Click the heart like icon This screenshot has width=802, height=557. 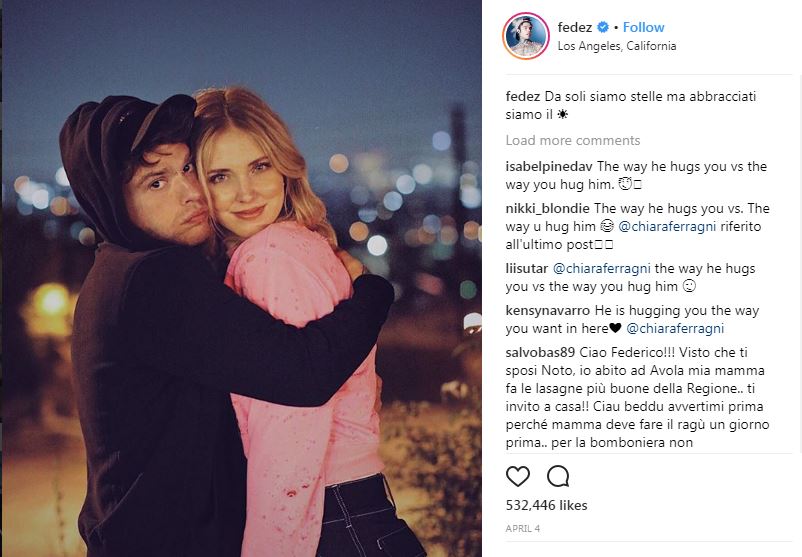[518, 476]
